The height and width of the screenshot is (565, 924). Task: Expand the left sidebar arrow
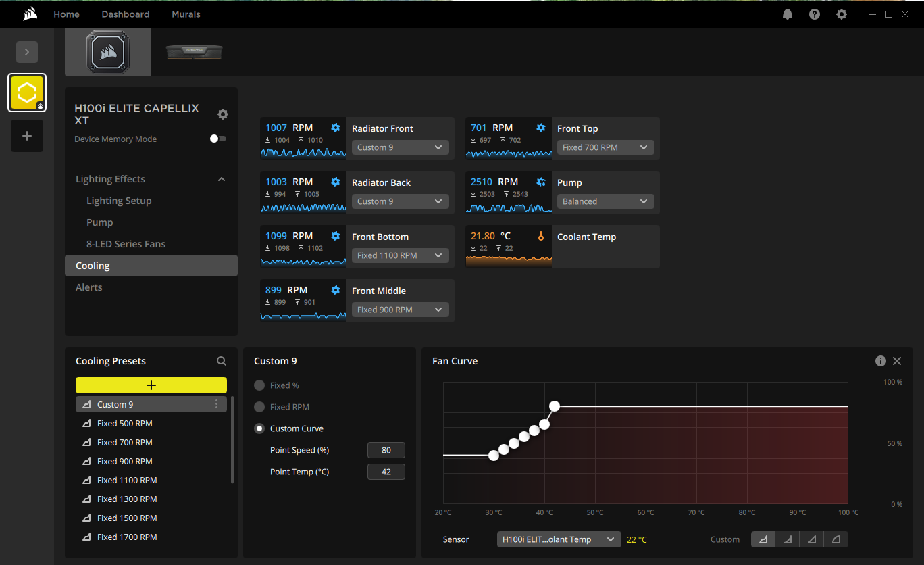pyautogui.click(x=27, y=52)
